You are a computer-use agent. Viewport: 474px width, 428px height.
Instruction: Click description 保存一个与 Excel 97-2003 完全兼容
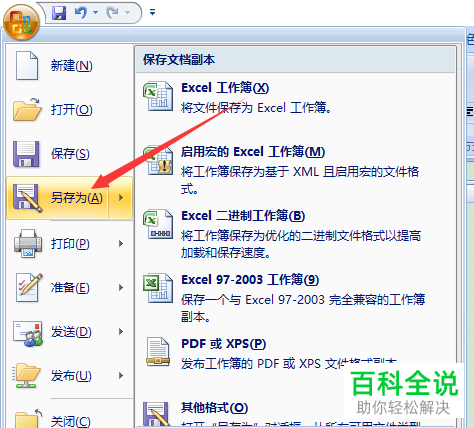(303, 308)
